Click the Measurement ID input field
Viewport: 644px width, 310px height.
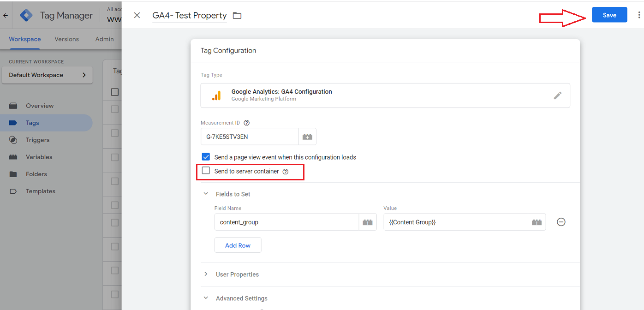(x=250, y=137)
